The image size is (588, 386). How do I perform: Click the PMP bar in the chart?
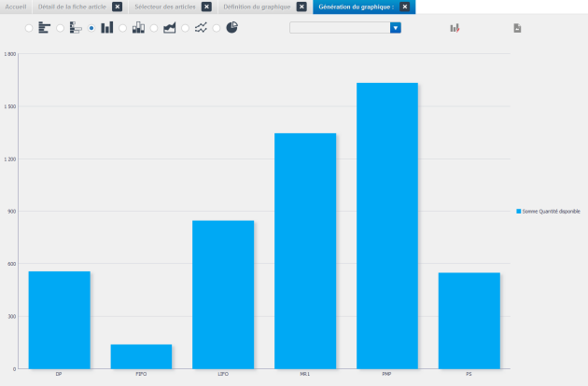click(386, 226)
